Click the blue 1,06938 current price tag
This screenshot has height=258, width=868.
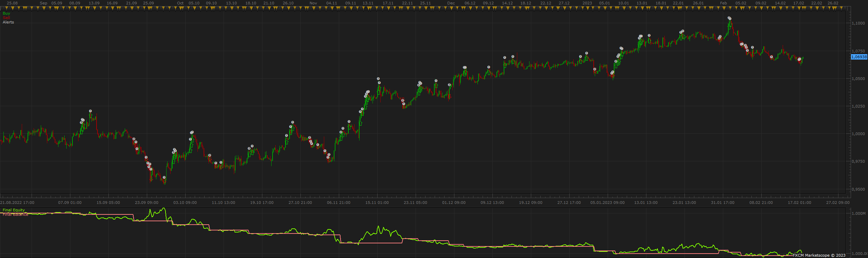click(x=859, y=57)
